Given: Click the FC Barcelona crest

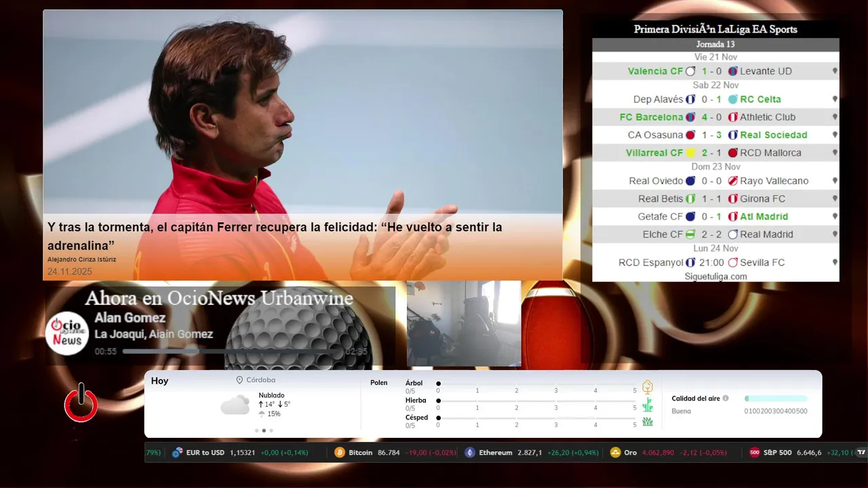Looking at the screenshot, I should [690, 117].
